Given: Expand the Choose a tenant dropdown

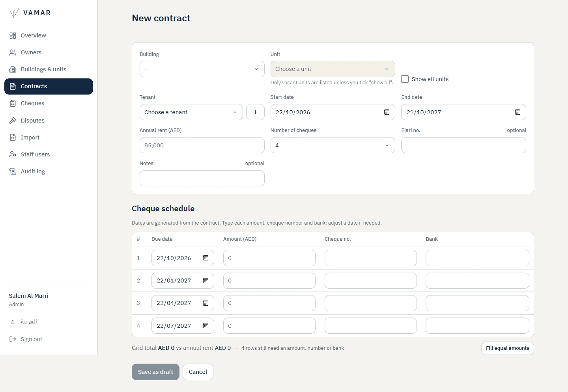Looking at the screenshot, I should pos(191,112).
